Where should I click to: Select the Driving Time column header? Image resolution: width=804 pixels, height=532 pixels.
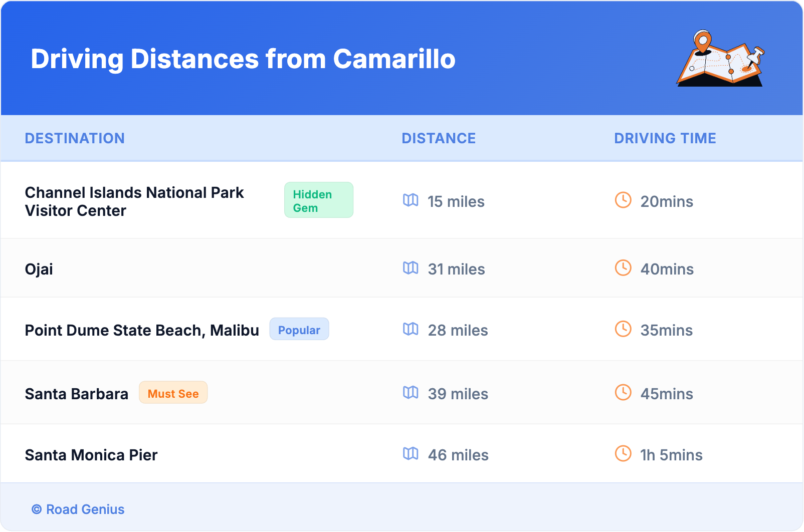pyautogui.click(x=665, y=138)
